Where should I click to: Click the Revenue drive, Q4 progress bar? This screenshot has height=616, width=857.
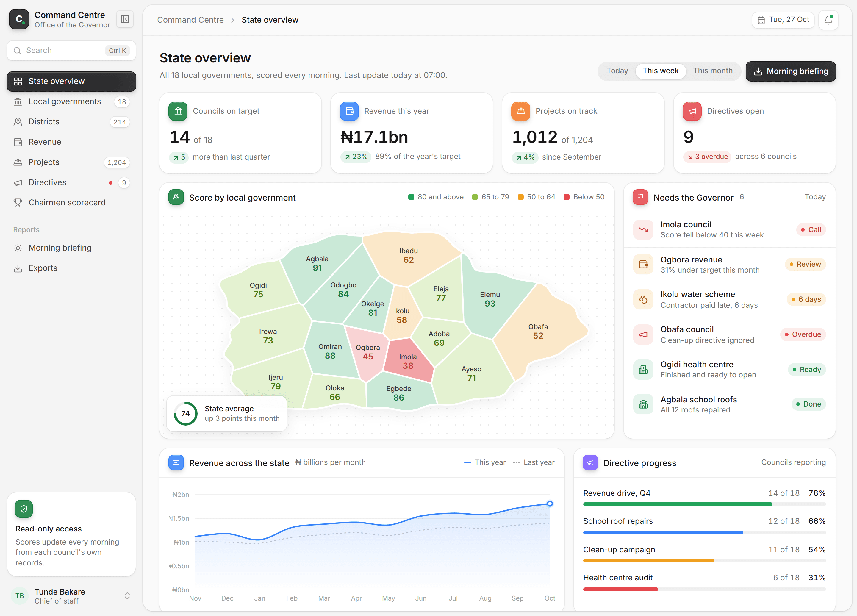(x=704, y=504)
